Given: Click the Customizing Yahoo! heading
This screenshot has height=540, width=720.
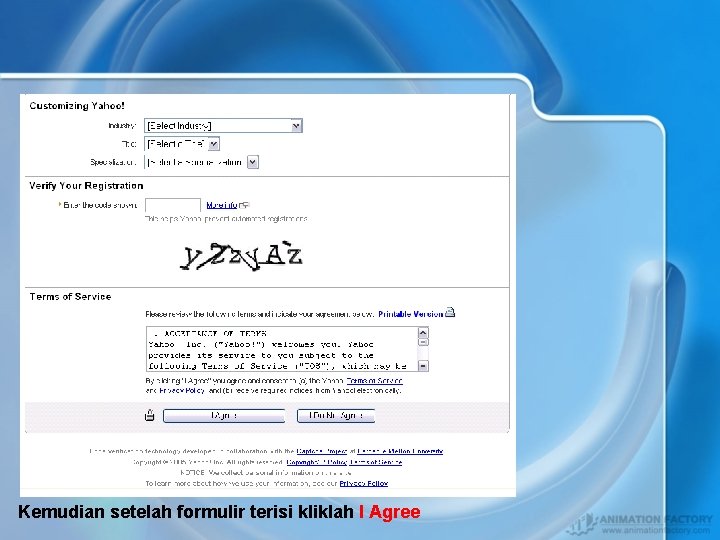Looking at the screenshot, I should tap(77, 106).
